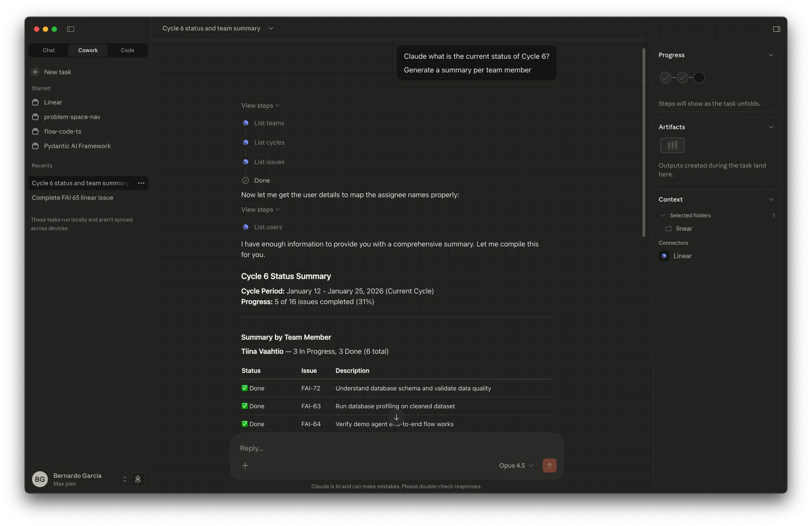Collapse the Progress panel
The image size is (812, 526).
771,55
